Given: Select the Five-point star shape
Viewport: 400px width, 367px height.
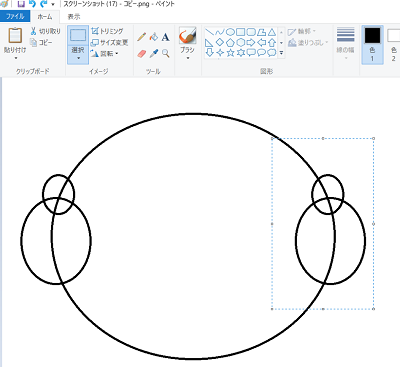Looking at the screenshot, I should pyautogui.click(x=230, y=53).
